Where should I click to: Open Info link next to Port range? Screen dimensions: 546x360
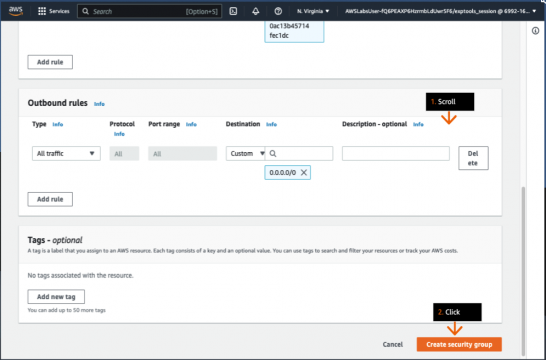pyautogui.click(x=191, y=124)
